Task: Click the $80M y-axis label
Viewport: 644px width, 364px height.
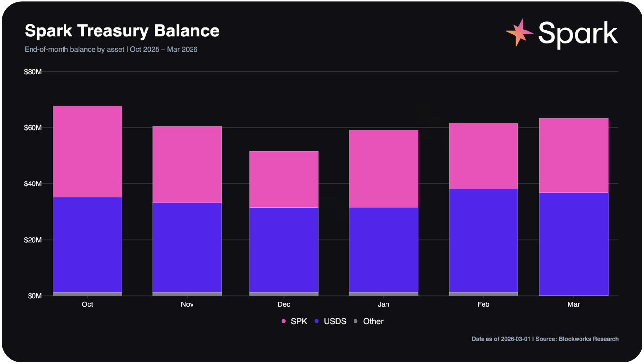Action: pyautogui.click(x=33, y=72)
